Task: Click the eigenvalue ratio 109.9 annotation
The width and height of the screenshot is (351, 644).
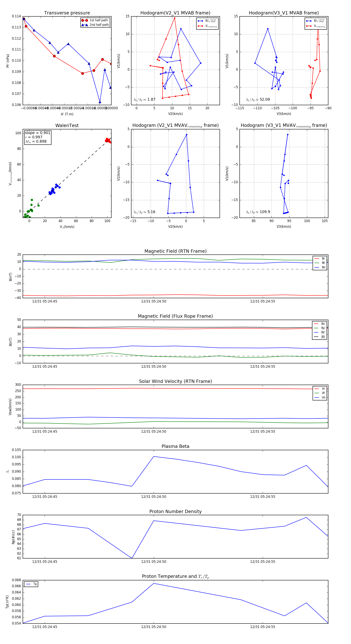Action: 258,212
